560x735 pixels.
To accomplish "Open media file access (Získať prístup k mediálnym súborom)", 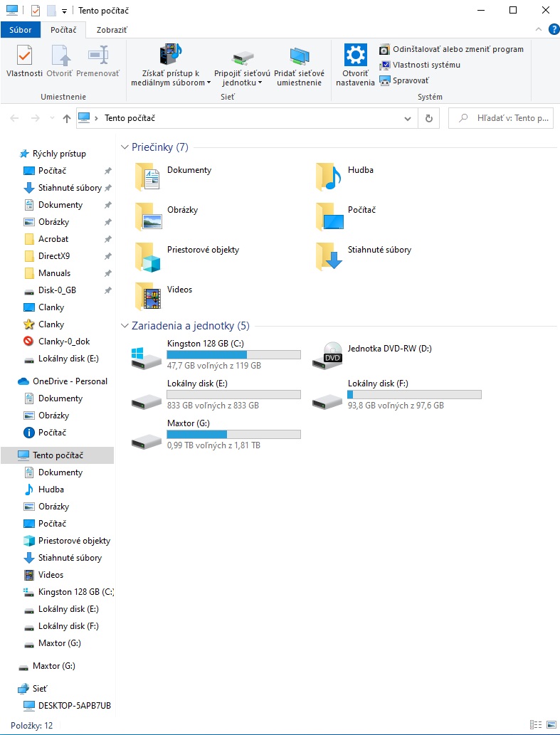I will pyautogui.click(x=171, y=65).
